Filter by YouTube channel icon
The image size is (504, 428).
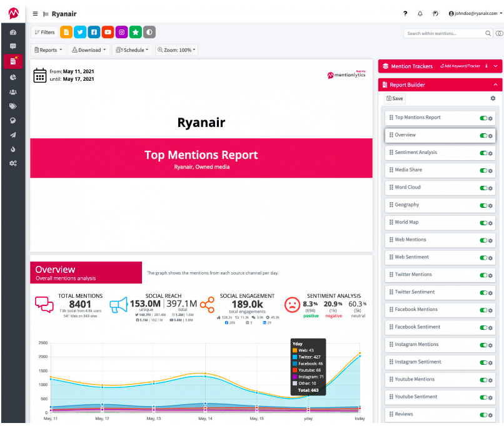coord(108,32)
